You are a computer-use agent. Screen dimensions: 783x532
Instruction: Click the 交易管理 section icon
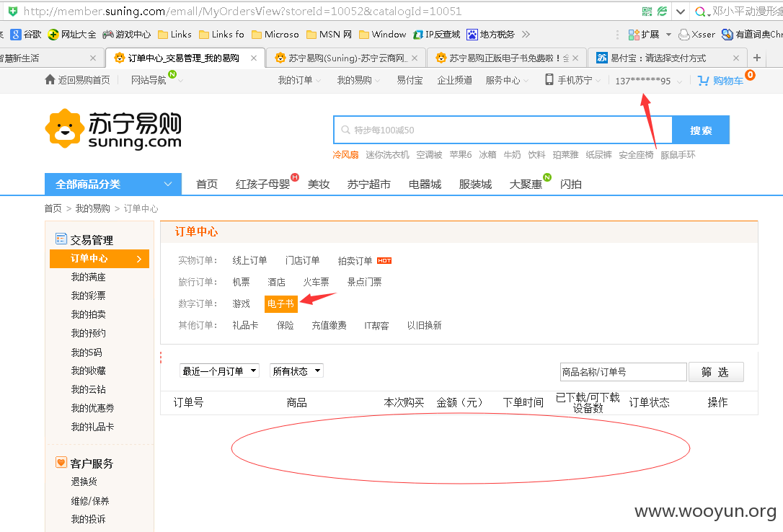coord(61,239)
